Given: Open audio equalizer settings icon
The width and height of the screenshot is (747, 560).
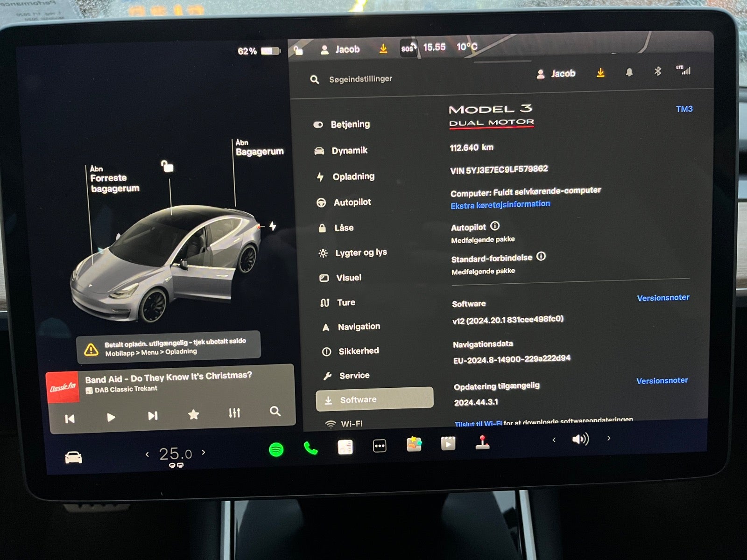Looking at the screenshot, I should 234,413.
